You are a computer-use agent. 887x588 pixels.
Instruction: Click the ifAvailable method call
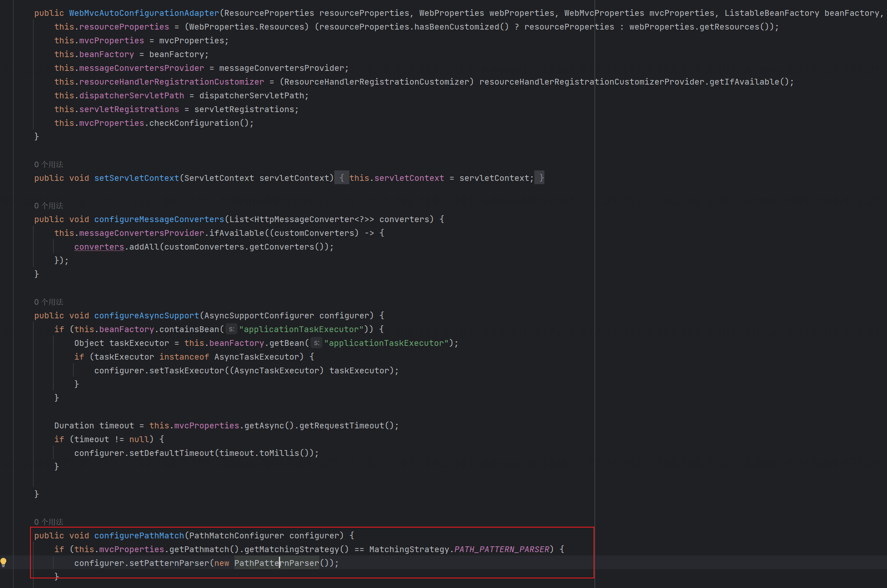[237, 233]
